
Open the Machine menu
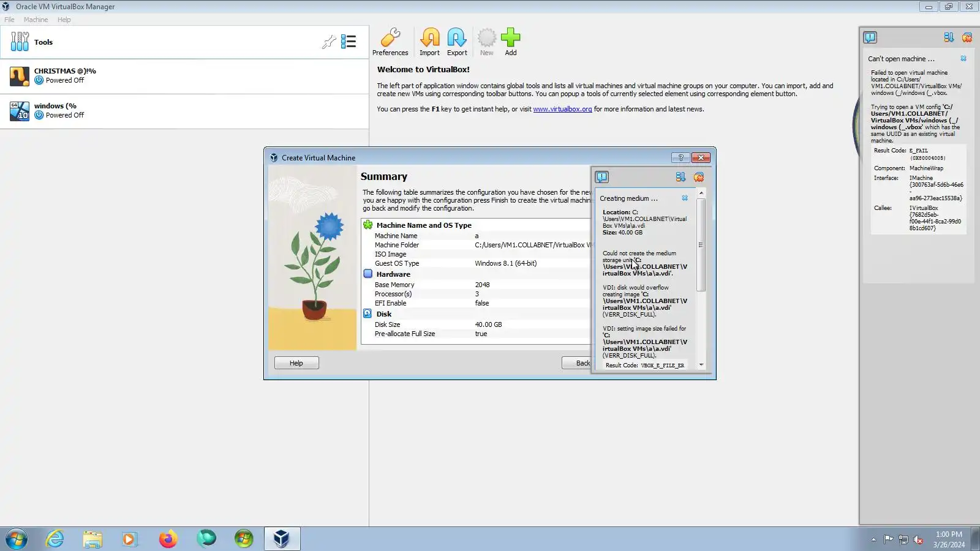36,20
